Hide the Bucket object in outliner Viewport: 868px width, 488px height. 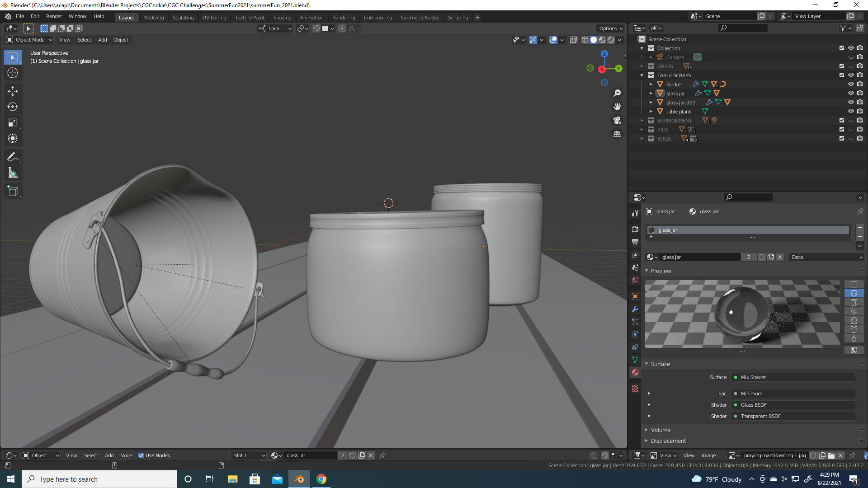tap(850, 84)
